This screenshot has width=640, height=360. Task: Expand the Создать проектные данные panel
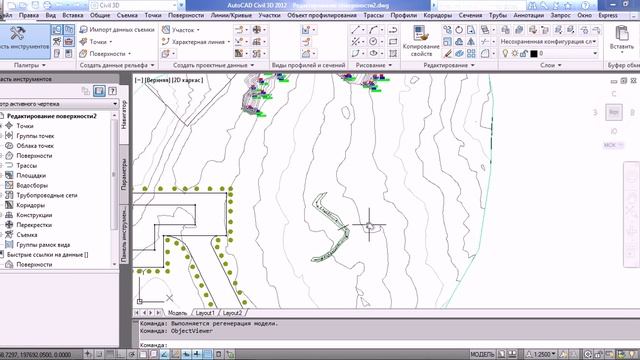point(213,65)
